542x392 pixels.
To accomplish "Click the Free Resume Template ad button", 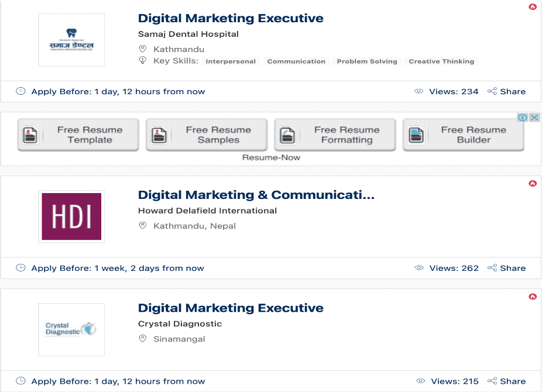I will 78,134.
